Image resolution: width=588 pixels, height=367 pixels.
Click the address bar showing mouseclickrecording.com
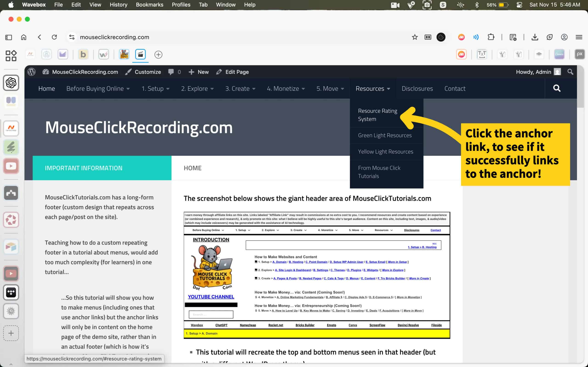[x=114, y=37]
